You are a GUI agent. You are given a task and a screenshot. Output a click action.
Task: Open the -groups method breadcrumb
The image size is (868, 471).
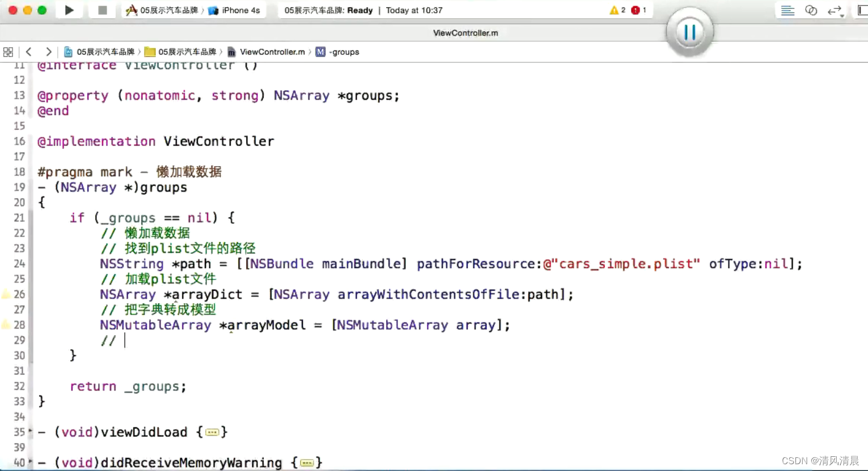pyautogui.click(x=337, y=52)
